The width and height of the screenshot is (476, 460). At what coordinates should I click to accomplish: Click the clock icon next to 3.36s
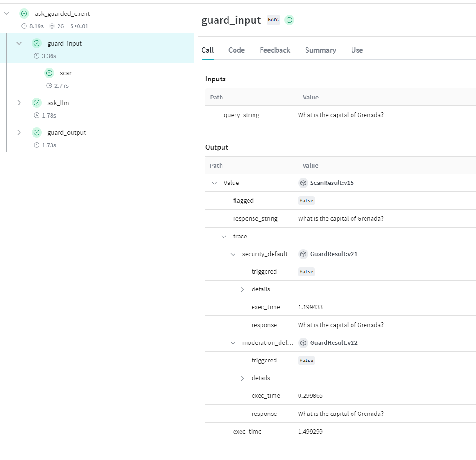(x=36, y=56)
